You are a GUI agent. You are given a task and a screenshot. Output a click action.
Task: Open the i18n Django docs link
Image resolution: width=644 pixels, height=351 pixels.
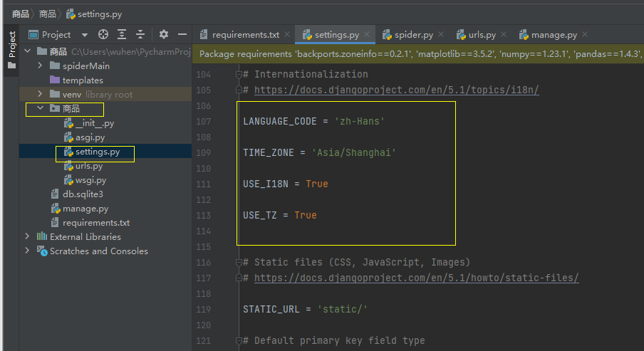(396, 90)
